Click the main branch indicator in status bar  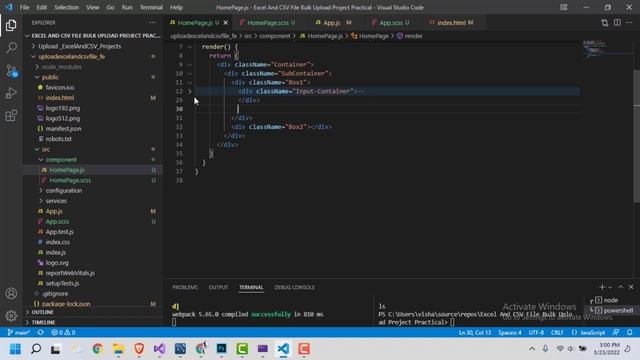tap(19, 332)
